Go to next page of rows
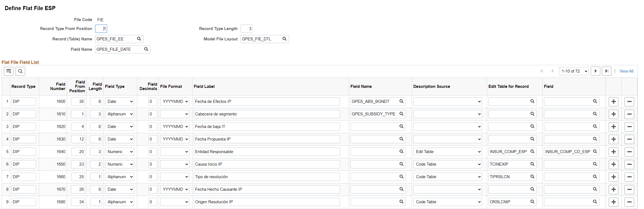This screenshot has width=644, height=209. pyautogui.click(x=595, y=71)
